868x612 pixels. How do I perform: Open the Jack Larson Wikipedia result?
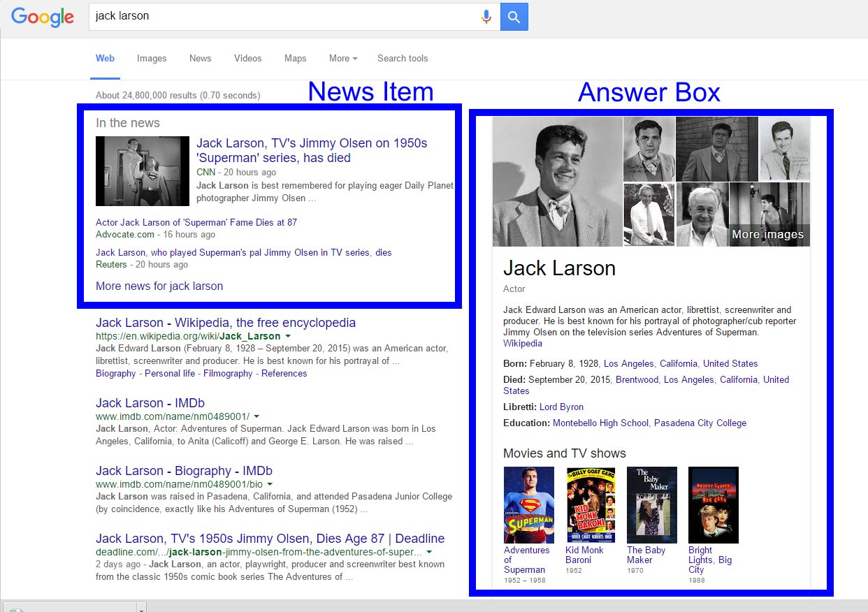coord(226,323)
